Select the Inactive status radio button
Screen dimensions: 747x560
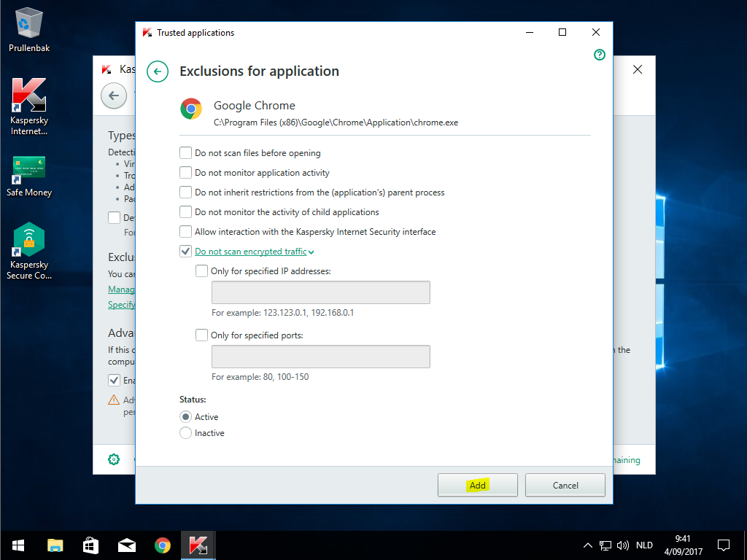pos(185,433)
